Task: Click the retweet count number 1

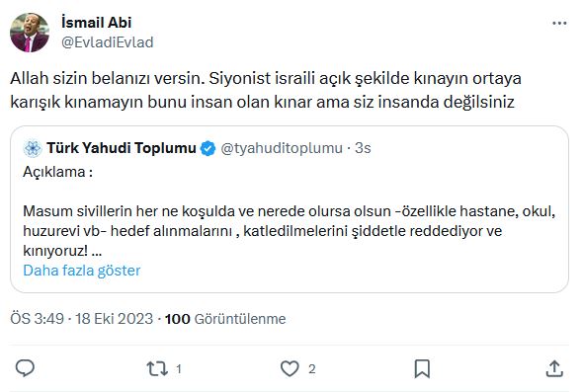Action: tap(179, 369)
